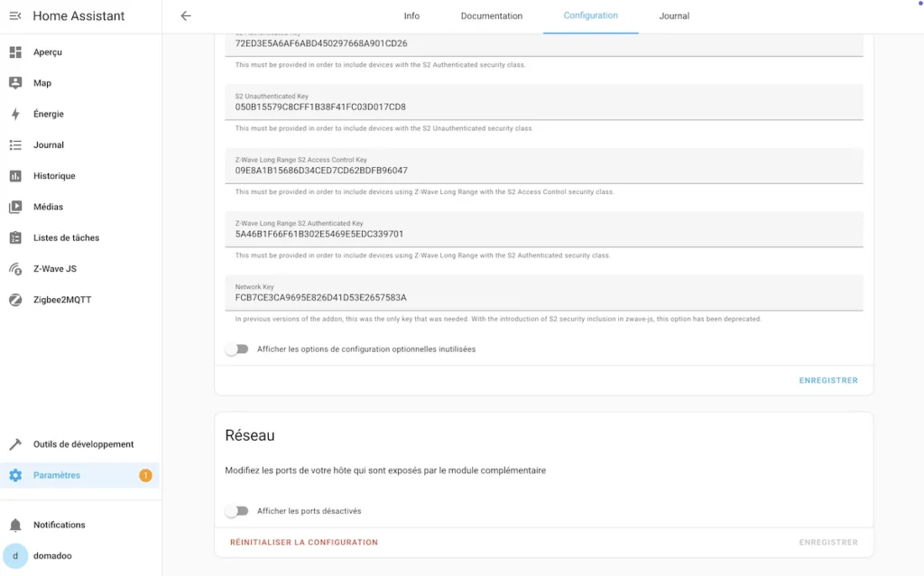This screenshot has height=576, width=924.
Task: Click the Listes de tâches label
Action: pos(66,237)
